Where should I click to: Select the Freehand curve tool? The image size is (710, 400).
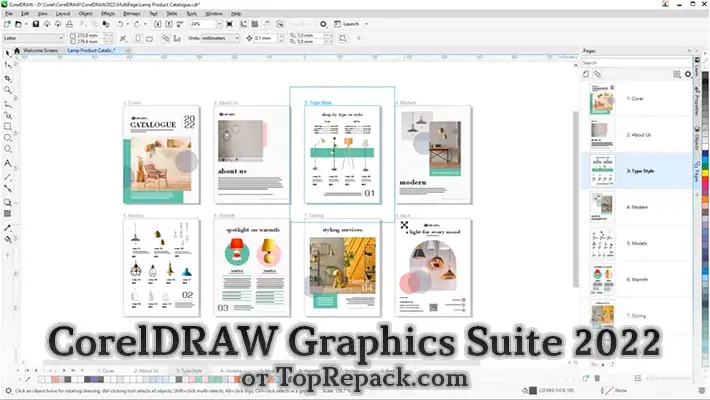click(7, 104)
